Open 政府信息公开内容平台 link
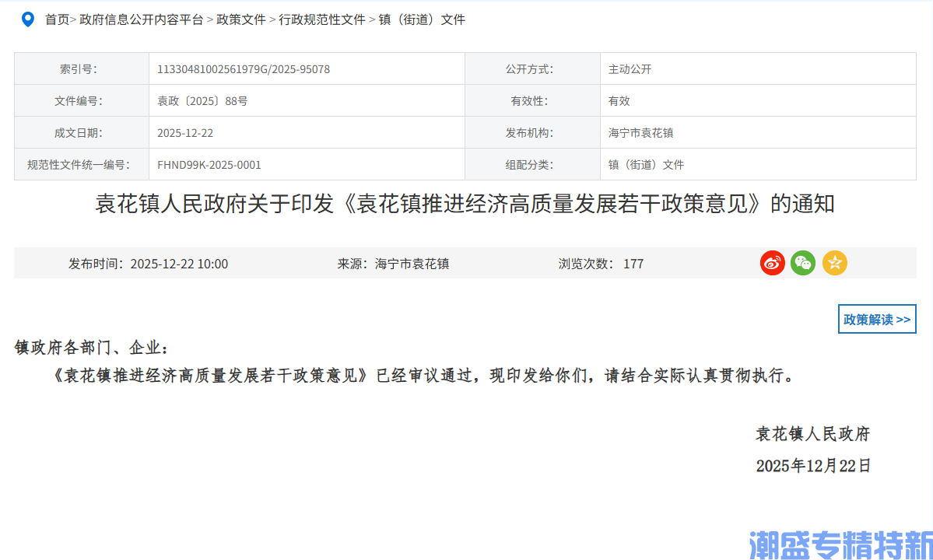The height and width of the screenshot is (560, 933). [140, 19]
